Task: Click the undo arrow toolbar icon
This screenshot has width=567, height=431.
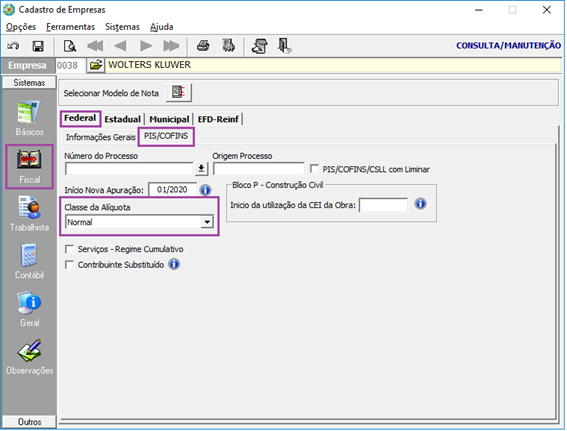Action: 14,46
